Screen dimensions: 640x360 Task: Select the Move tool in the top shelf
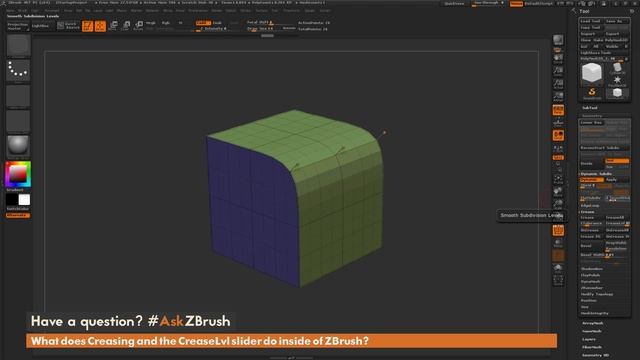click(x=113, y=26)
